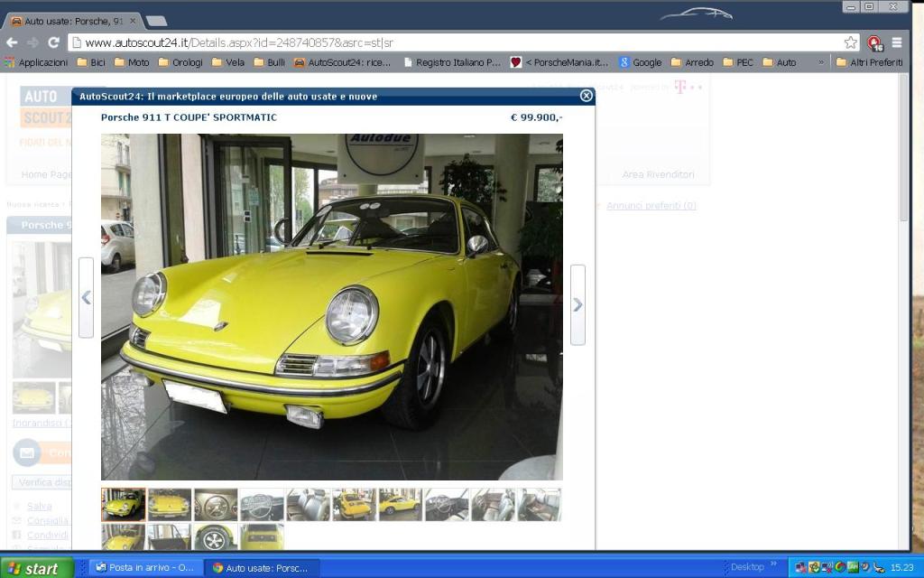The width and height of the screenshot is (924, 578).
Task: Click the taskbar clock showing 15.23
Action: (x=901, y=568)
